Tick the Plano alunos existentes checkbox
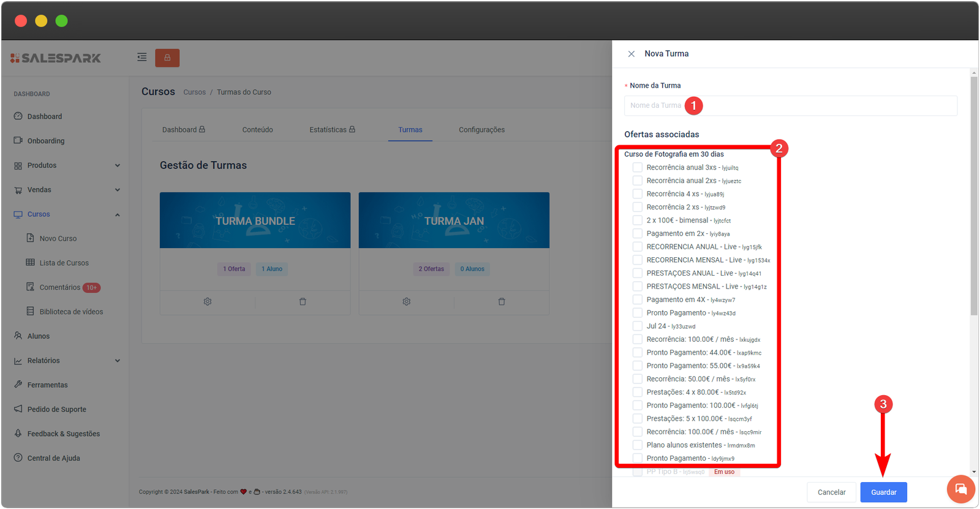This screenshot has height=509, width=980. click(638, 445)
